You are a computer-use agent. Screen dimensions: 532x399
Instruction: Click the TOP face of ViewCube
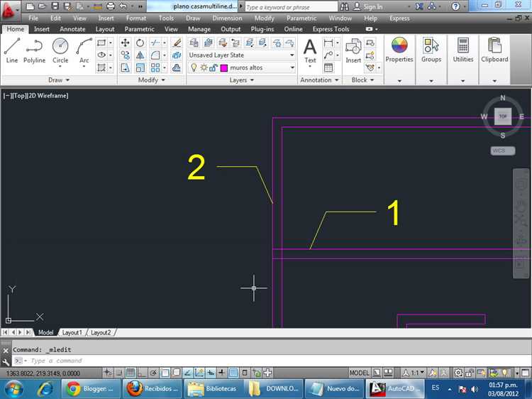(x=502, y=116)
